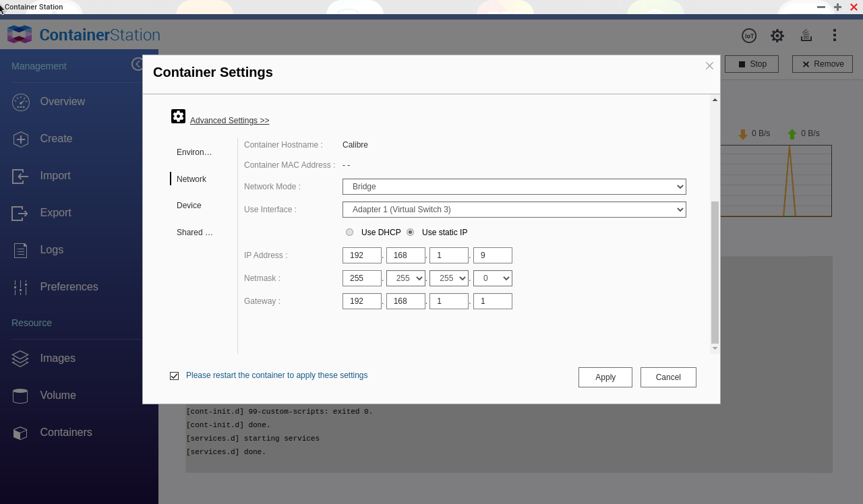The width and height of the screenshot is (863, 504).
Task: Open the Shared folders tab
Action: click(x=194, y=232)
